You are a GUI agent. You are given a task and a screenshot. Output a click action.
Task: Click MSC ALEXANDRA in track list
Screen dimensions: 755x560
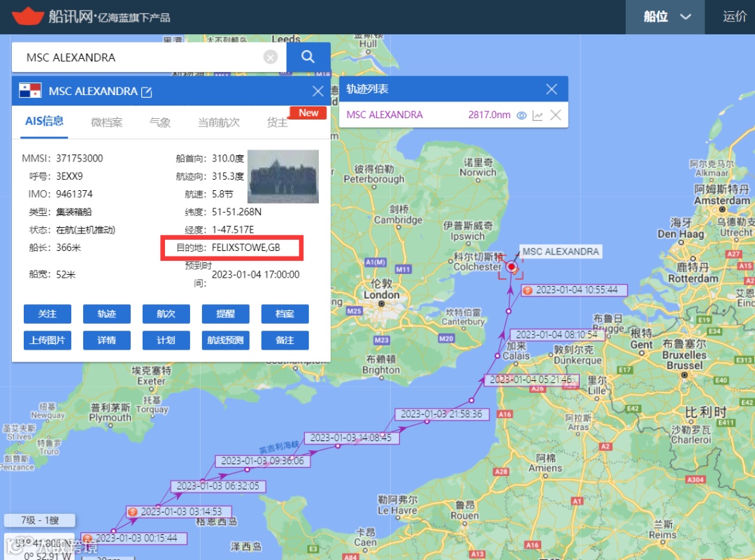(384, 115)
